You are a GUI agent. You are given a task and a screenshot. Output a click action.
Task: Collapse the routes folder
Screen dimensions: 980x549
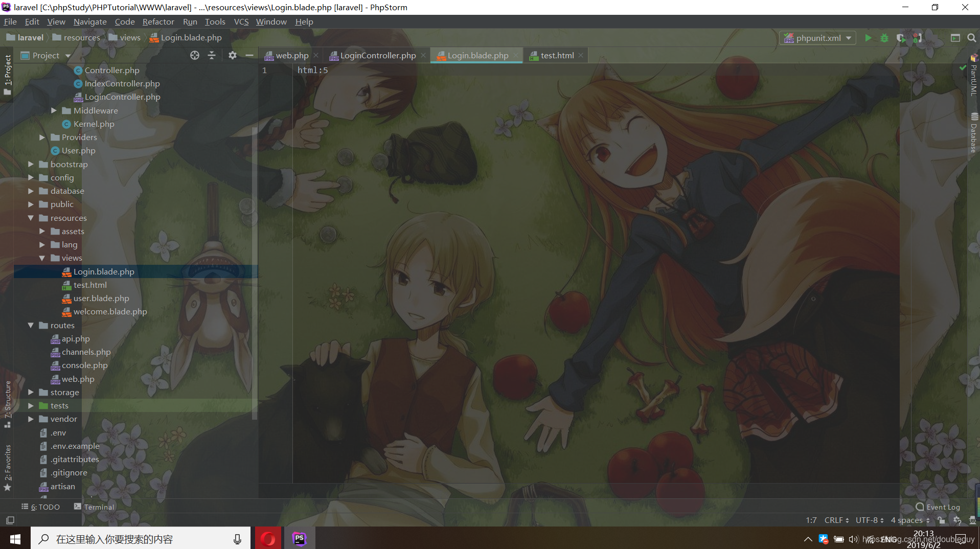click(31, 325)
